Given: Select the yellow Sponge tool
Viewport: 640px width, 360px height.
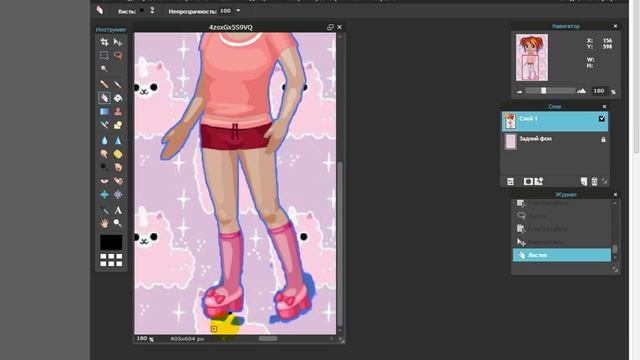Looking at the screenshot, I should coord(118,154).
